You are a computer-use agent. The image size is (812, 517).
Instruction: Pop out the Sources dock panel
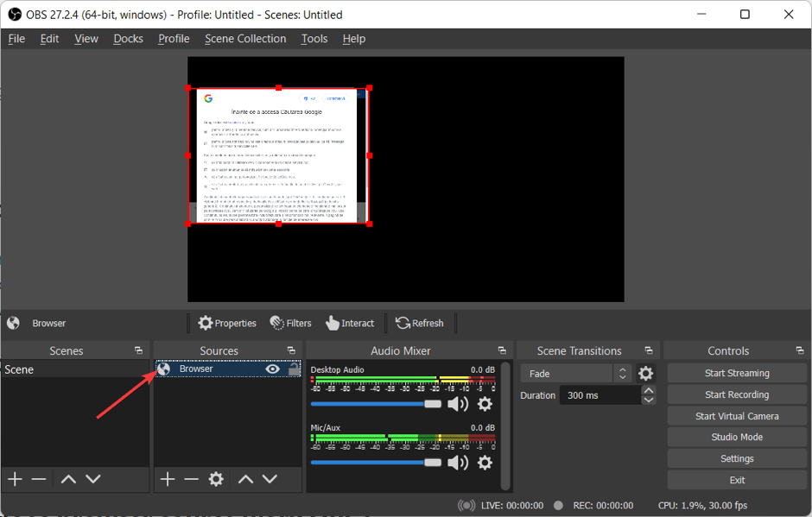[291, 350]
